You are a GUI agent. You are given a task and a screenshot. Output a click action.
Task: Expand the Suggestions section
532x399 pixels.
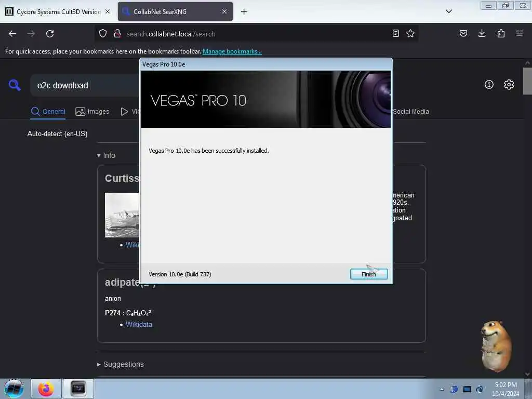point(121,364)
